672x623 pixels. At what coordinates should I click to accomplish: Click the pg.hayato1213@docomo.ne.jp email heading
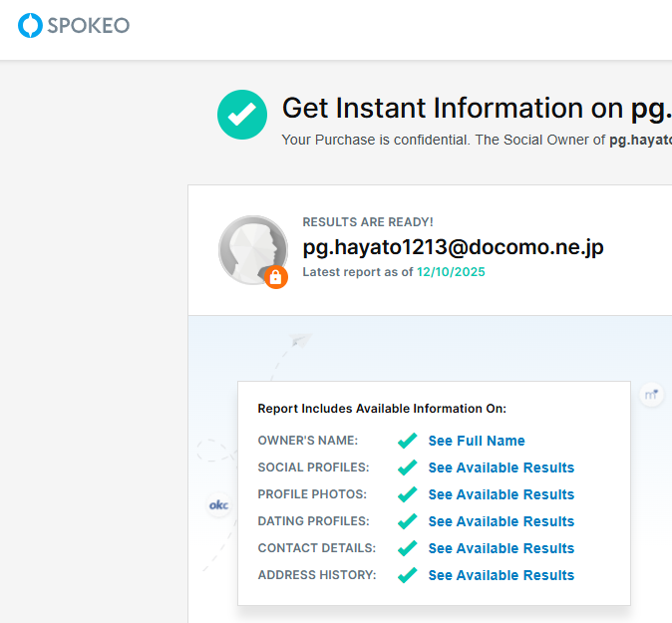[453, 247]
